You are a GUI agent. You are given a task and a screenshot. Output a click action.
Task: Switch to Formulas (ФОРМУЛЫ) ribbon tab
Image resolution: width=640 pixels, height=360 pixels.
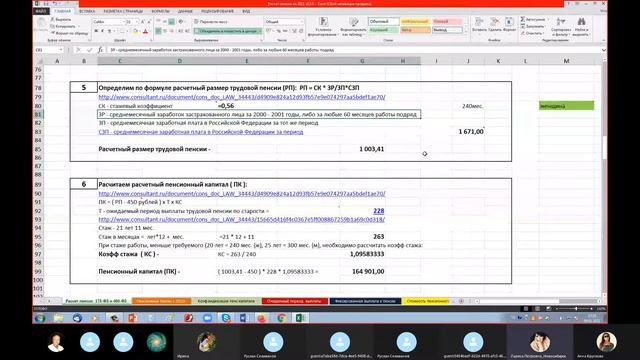tap(160, 11)
